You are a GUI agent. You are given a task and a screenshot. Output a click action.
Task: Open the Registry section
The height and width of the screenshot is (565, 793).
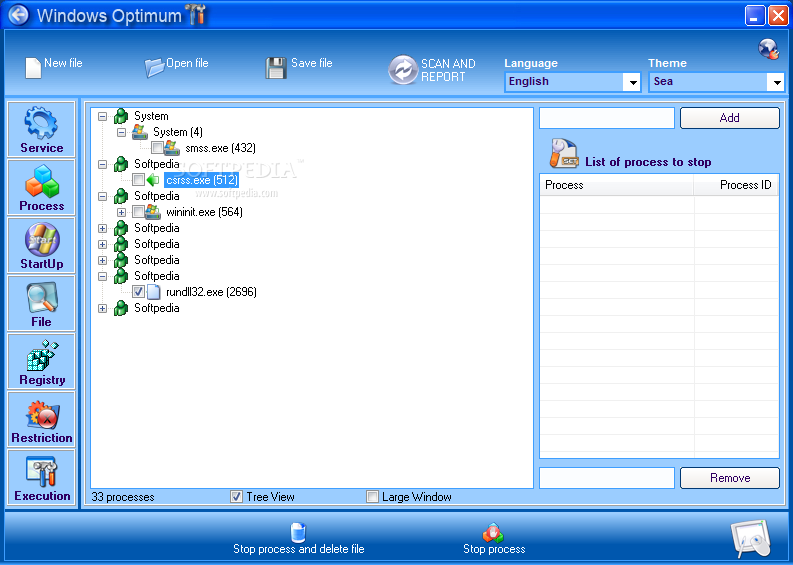tap(41, 361)
